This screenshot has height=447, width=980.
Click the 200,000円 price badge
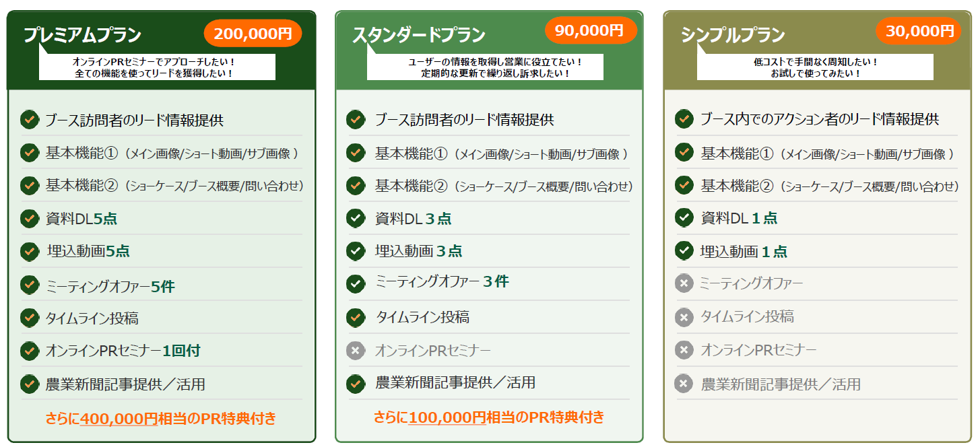click(x=253, y=33)
